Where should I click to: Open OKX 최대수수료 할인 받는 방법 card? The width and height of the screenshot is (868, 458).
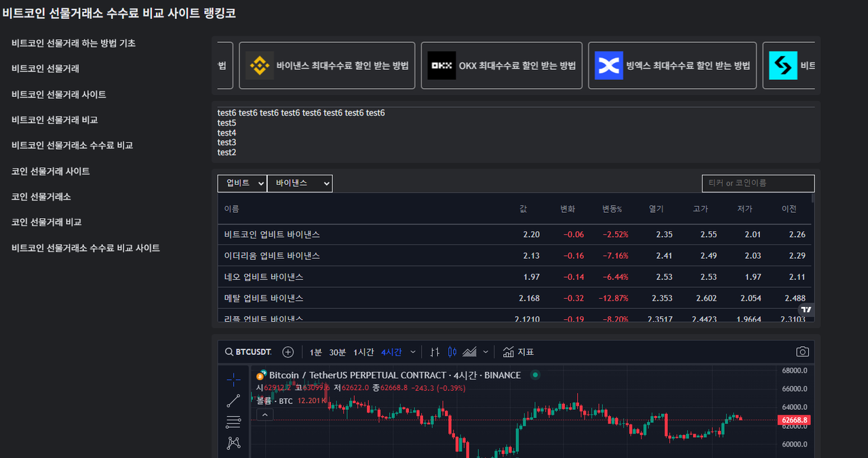click(x=502, y=66)
